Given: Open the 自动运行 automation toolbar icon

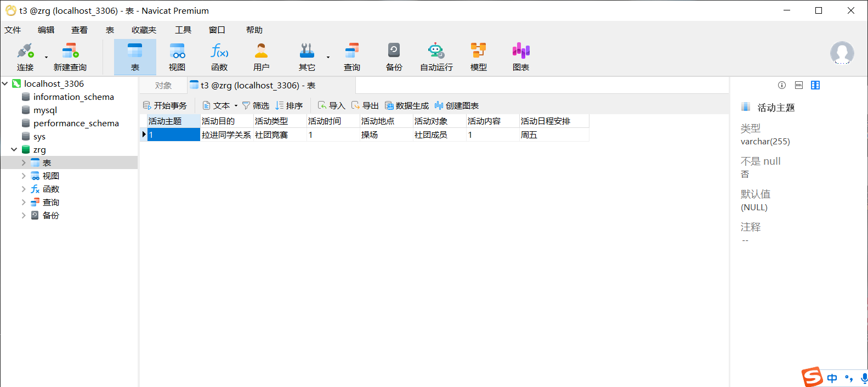Looking at the screenshot, I should click(436, 57).
